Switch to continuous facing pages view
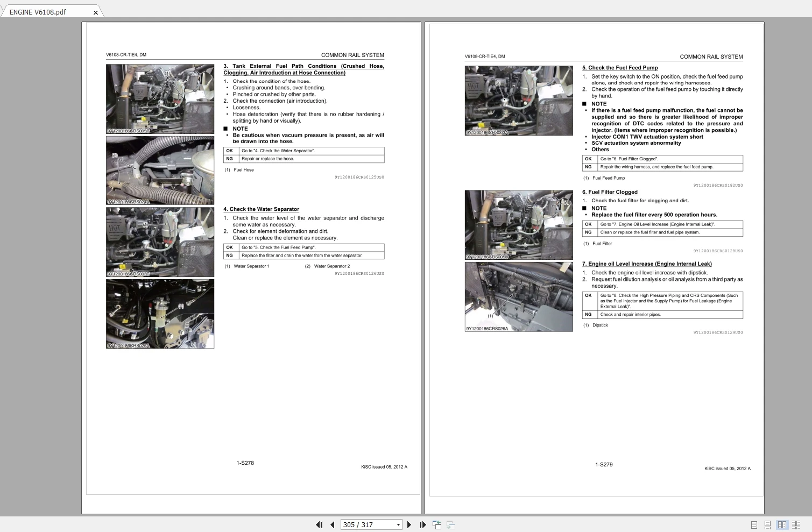This screenshot has height=532, width=812. coord(796,524)
